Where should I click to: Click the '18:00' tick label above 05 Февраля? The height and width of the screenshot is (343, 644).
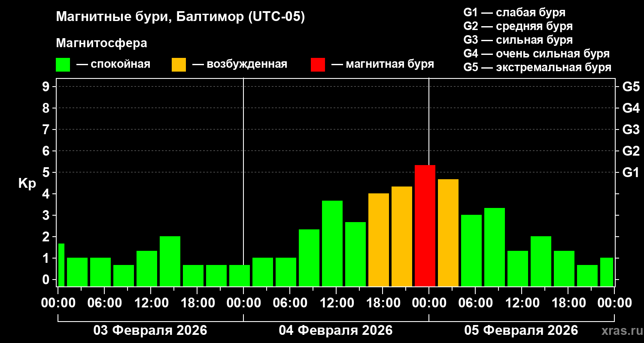point(568,303)
